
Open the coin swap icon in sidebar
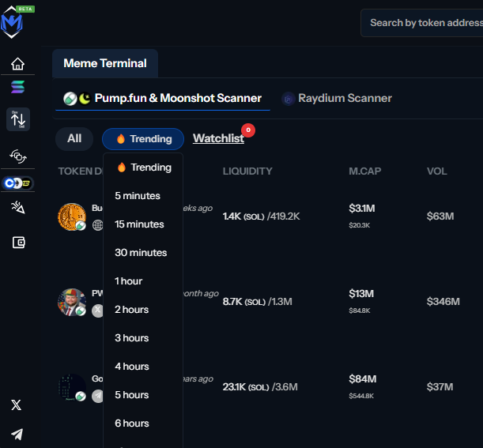click(x=18, y=156)
